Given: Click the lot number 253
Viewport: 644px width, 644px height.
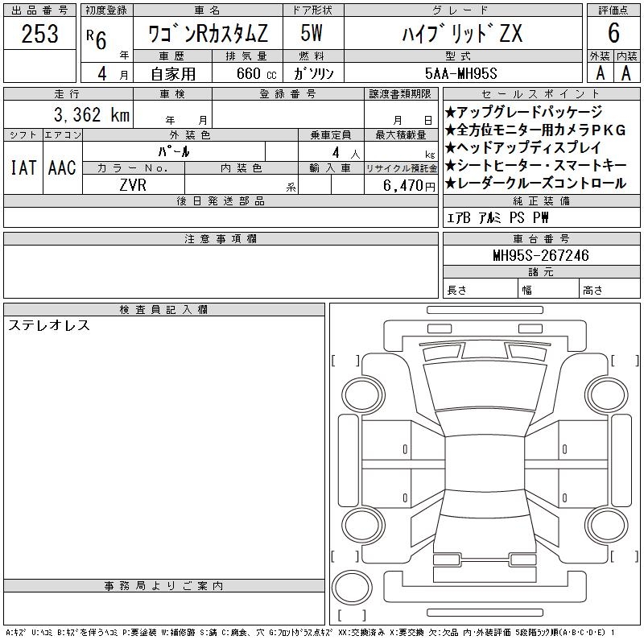Looking at the screenshot, I should [x=39, y=33].
